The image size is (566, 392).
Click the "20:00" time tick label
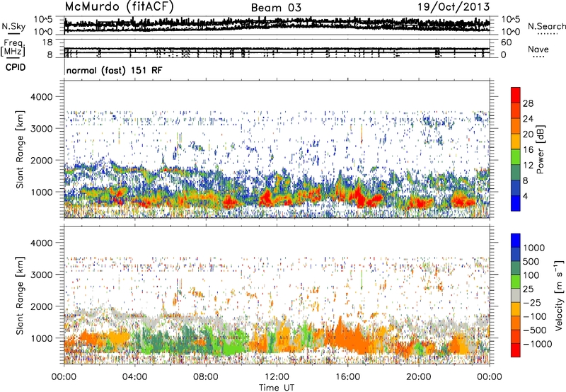[418, 377]
